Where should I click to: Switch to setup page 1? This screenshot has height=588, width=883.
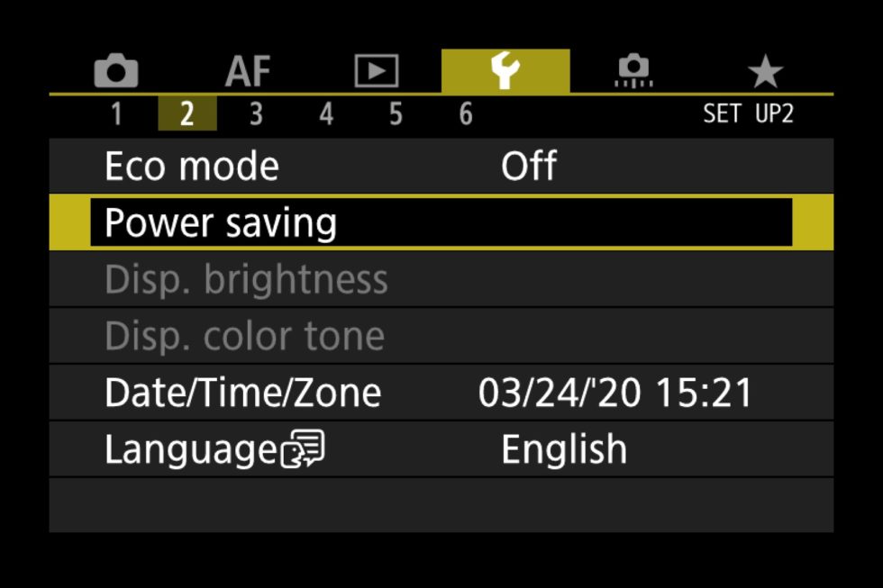pos(116,113)
